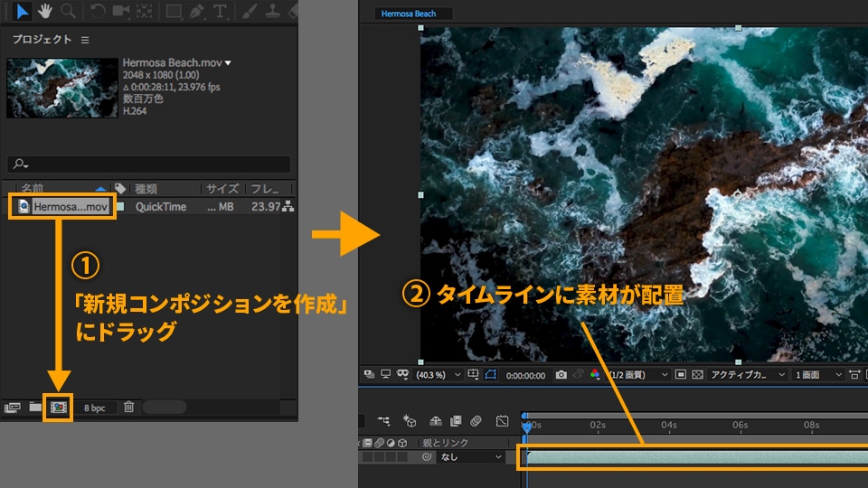Click the teal layer bar in the timeline
This screenshot has height=488, width=868.
pos(697,457)
